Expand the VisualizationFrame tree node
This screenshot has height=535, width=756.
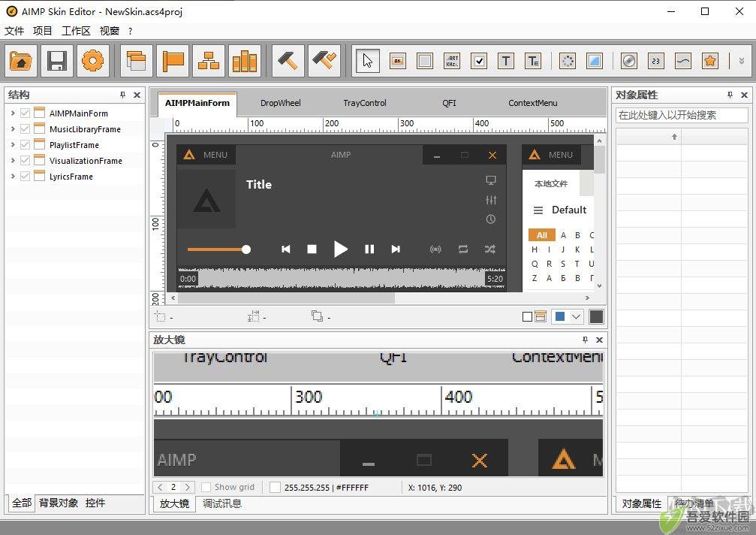[13, 161]
